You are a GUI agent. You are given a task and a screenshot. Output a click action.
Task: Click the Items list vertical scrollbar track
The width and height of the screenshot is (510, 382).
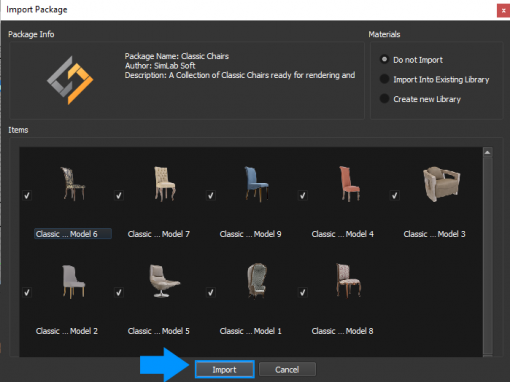[x=488, y=255]
